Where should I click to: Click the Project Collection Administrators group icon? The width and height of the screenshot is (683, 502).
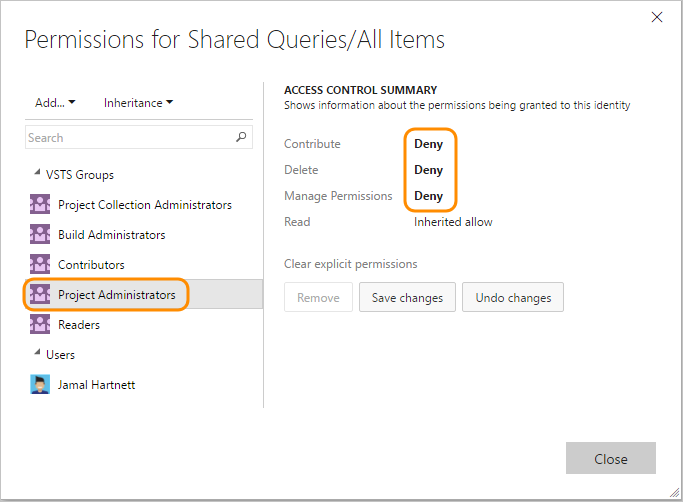[40, 204]
